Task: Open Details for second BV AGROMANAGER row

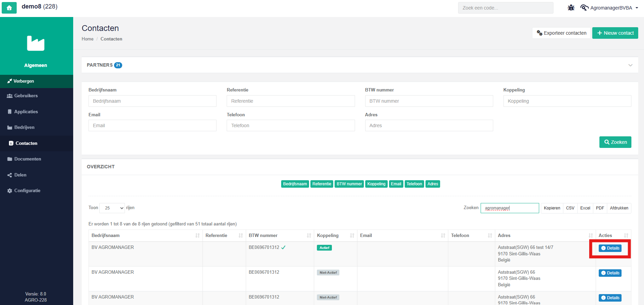Action: (x=610, y=273)
